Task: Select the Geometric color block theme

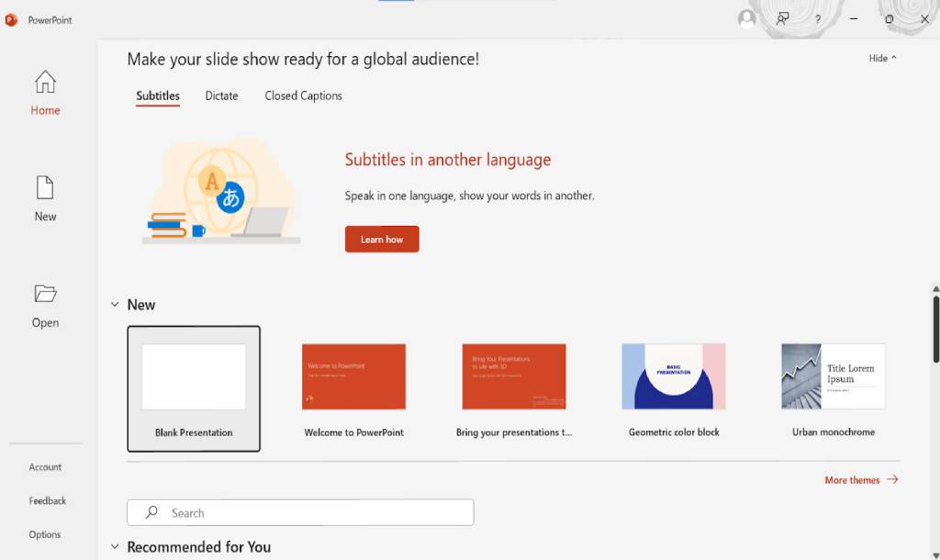Action: [674, 388]
